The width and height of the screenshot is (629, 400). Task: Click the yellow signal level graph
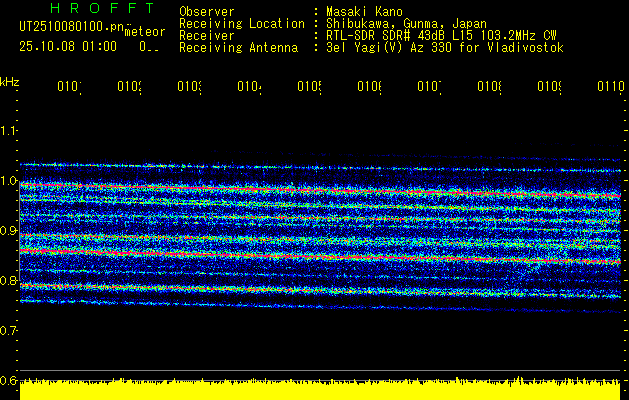pyautogui.click(x=320, y=389)
